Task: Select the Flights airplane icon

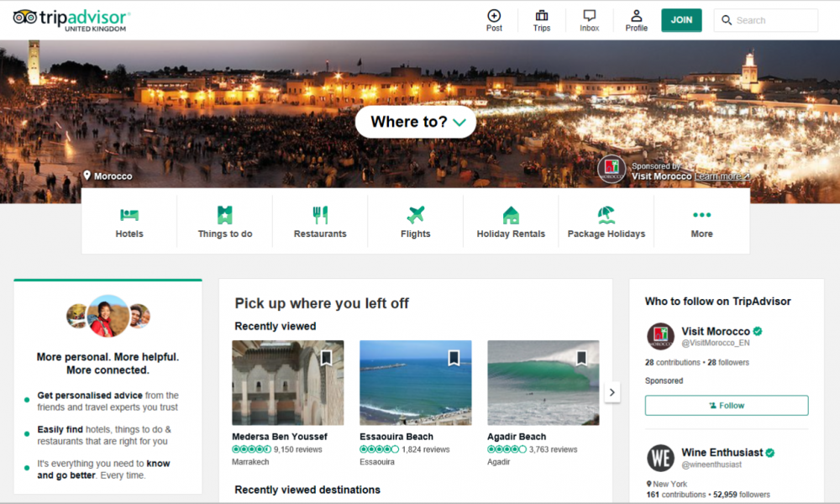Action: 416,215
